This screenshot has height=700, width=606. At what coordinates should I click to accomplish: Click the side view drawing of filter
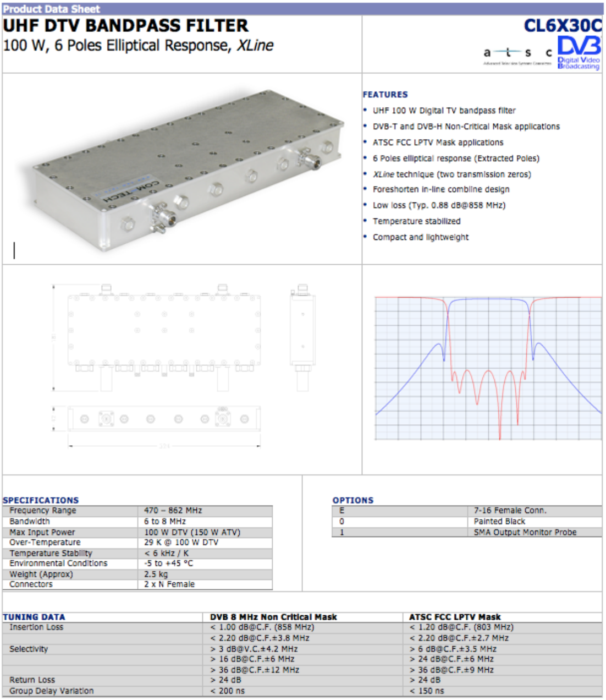tap(303, 338)
